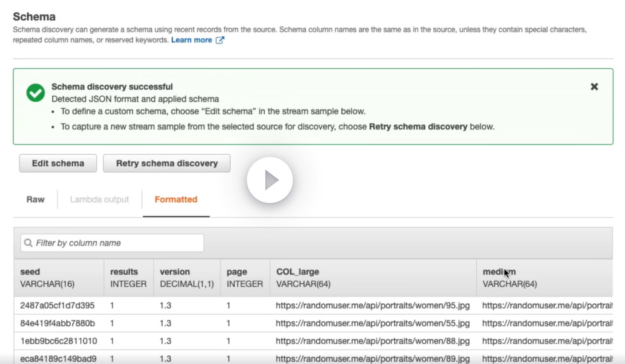Viewport: 625px width, 364px height.
Task: Click the video play button overlay
Action: [x=270, y=180]
